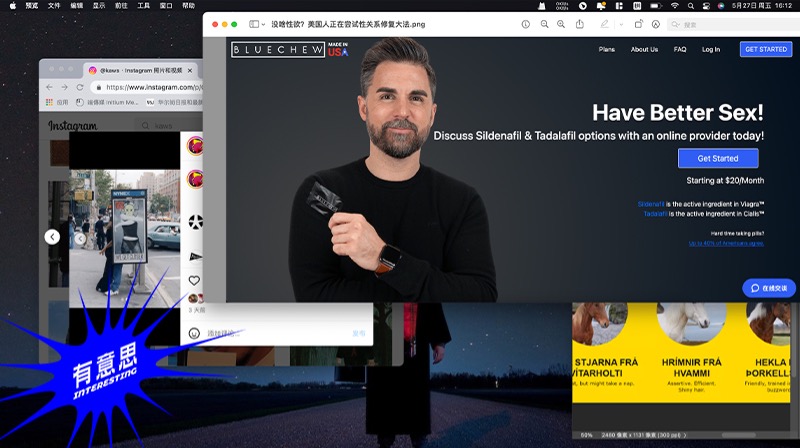
Task: Focus the Preview 搜索 search field
Action: coord(733,24)
